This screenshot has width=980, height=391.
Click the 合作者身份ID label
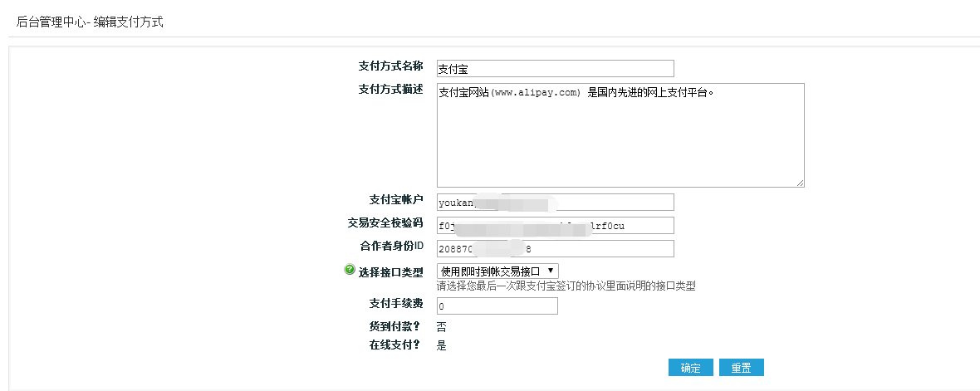(x=392, y=246)
